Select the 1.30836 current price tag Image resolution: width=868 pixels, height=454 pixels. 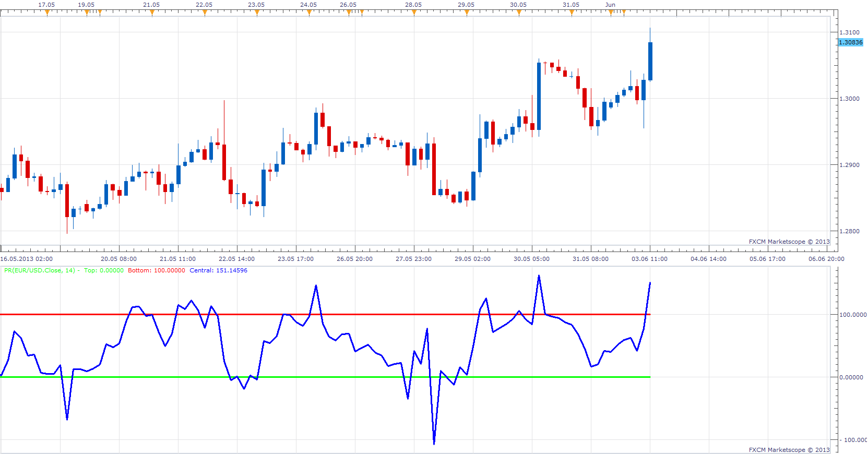click(851, 42)
